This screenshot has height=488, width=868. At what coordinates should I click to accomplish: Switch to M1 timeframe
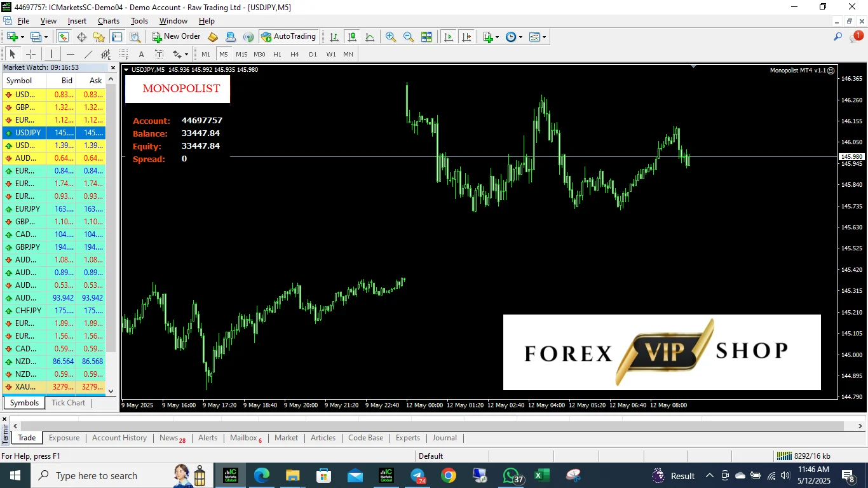206,54
